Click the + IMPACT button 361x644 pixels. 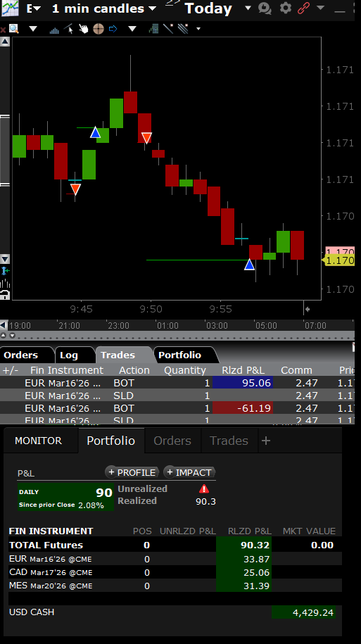189,472
